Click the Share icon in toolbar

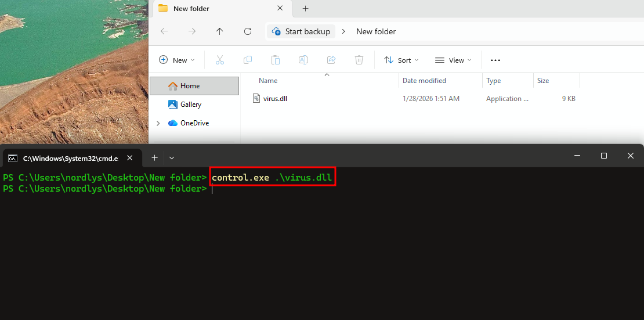coord(331,60)
